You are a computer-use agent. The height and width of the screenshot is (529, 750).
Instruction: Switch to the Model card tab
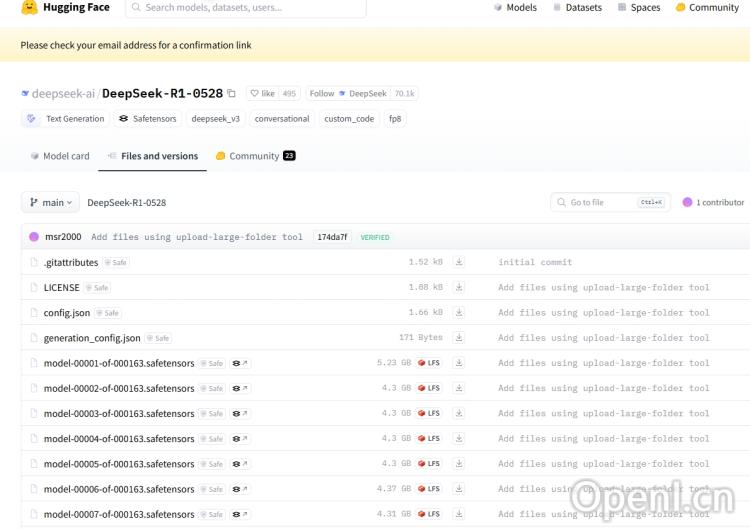pyautogui.click(x=60, y=156)
